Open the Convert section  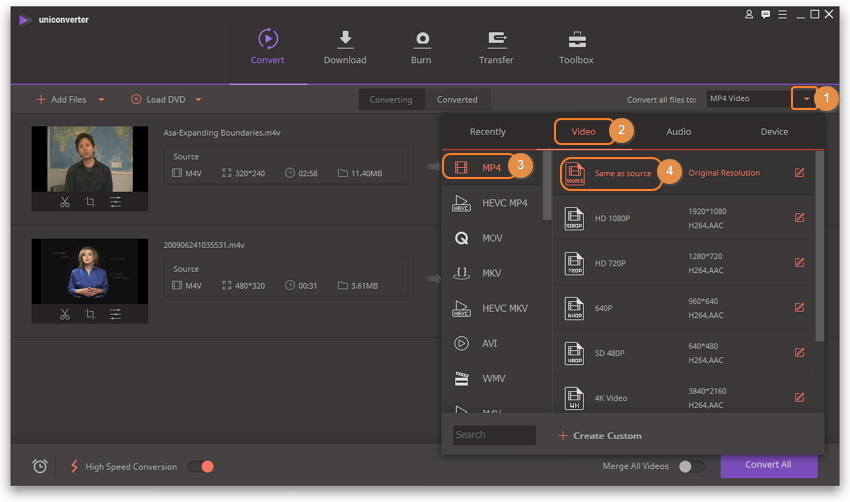267,47
